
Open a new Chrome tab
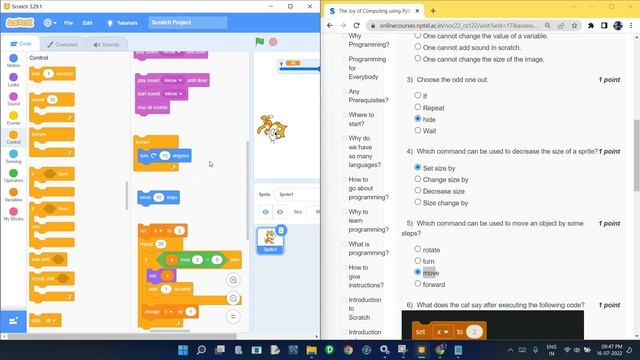433,11
